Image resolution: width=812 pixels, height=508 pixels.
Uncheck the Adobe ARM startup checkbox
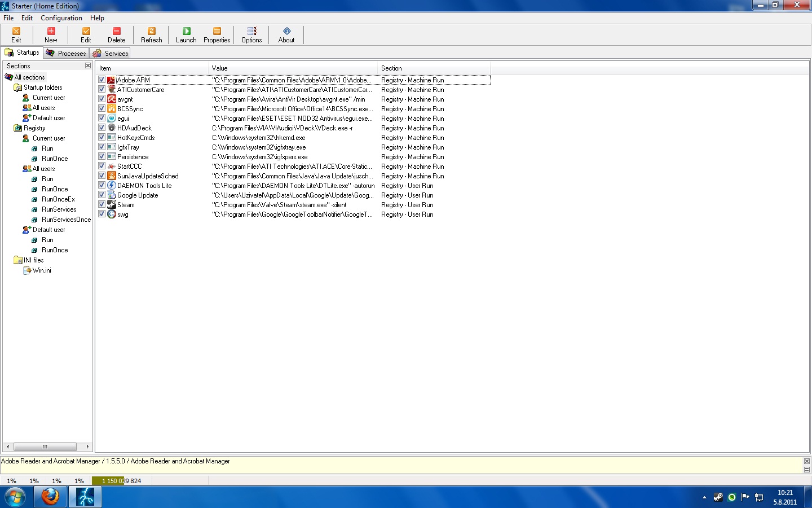(x=101, y=80)
